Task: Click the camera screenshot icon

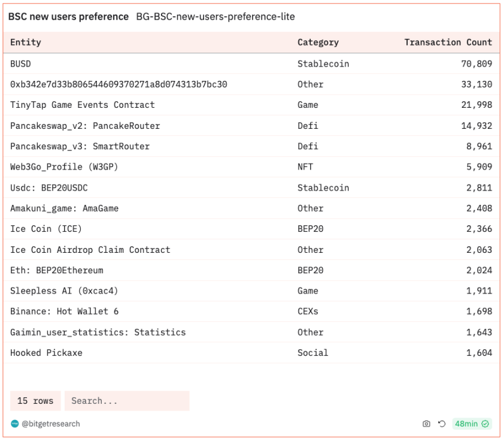Action: 426,424
